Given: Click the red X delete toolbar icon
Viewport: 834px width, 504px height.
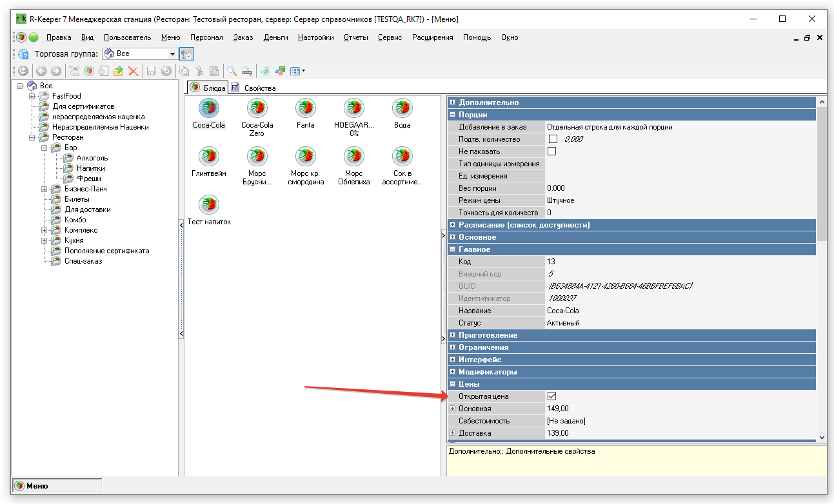Looking at the screenshot, I should click(x=134, y=72).
